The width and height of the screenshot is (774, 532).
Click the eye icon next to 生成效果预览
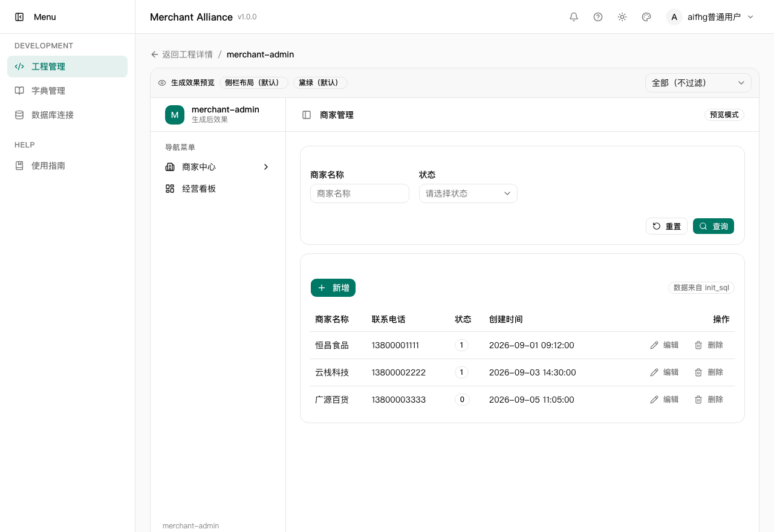click(x=162, y=83)
